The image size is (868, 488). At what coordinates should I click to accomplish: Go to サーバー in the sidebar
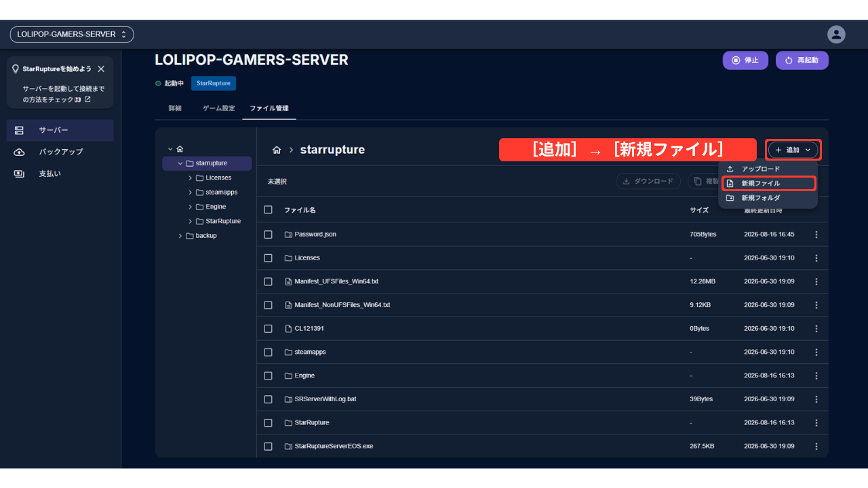pos(60,130)
